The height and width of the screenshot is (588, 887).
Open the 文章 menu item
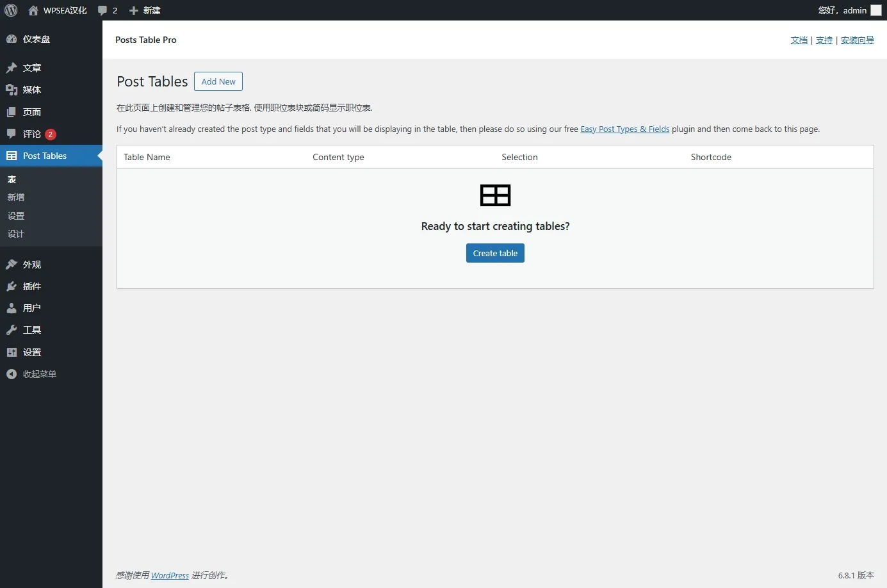coord(51,68)
